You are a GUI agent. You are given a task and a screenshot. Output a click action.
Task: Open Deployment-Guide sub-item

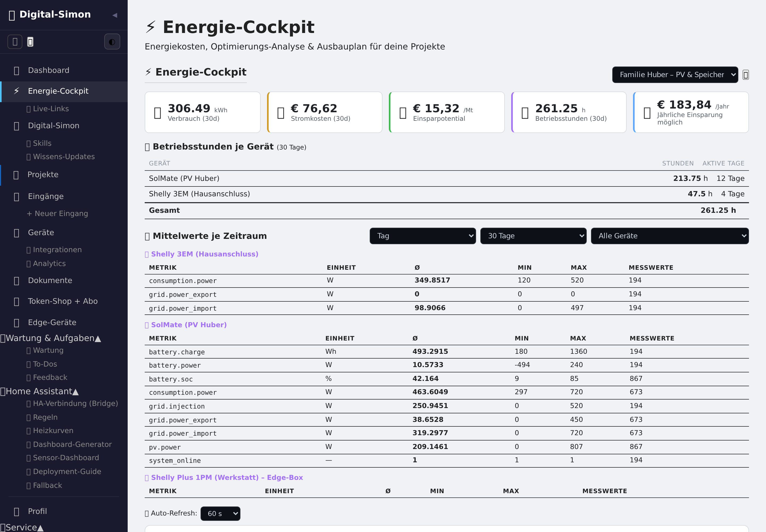[64, 472]
